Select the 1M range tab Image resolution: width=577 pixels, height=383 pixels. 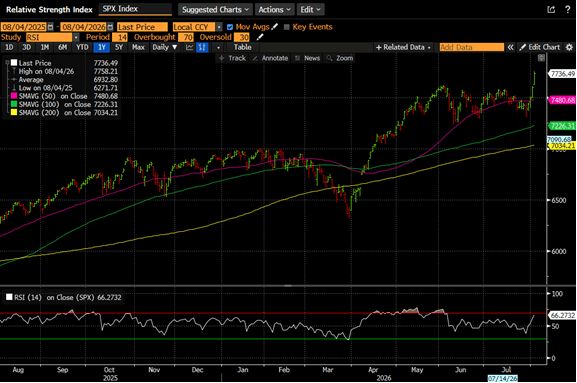coord(45,47)
